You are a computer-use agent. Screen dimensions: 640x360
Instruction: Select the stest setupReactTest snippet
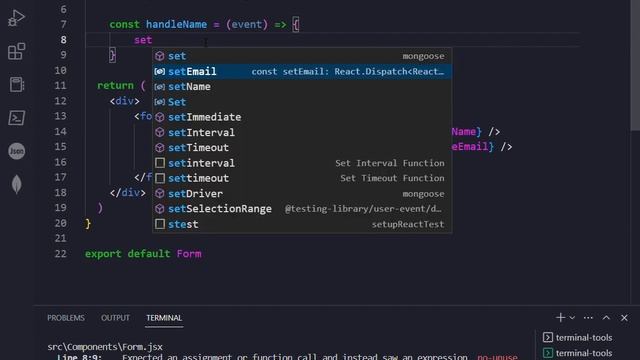click(302, 224)
